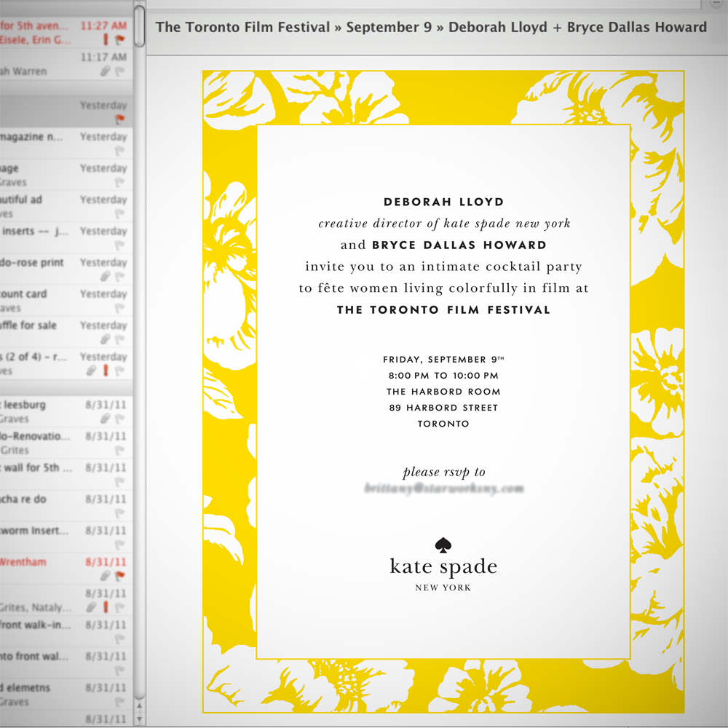Click the paperclip on 'uffle for sale' message
Image resolution: width=728 pixels, height=728 pixels.
pyautogui.click(x=106, y=339)
